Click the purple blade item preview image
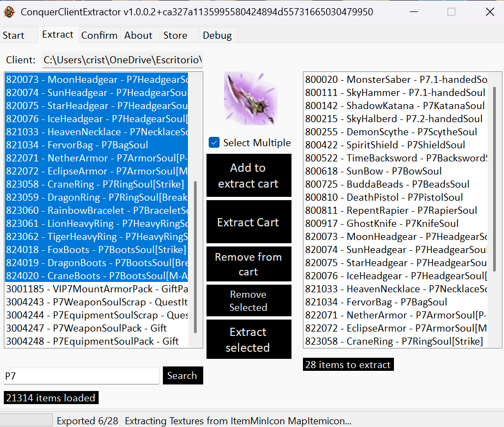Viewport: 504px width, 427px height. coord(250,99)
